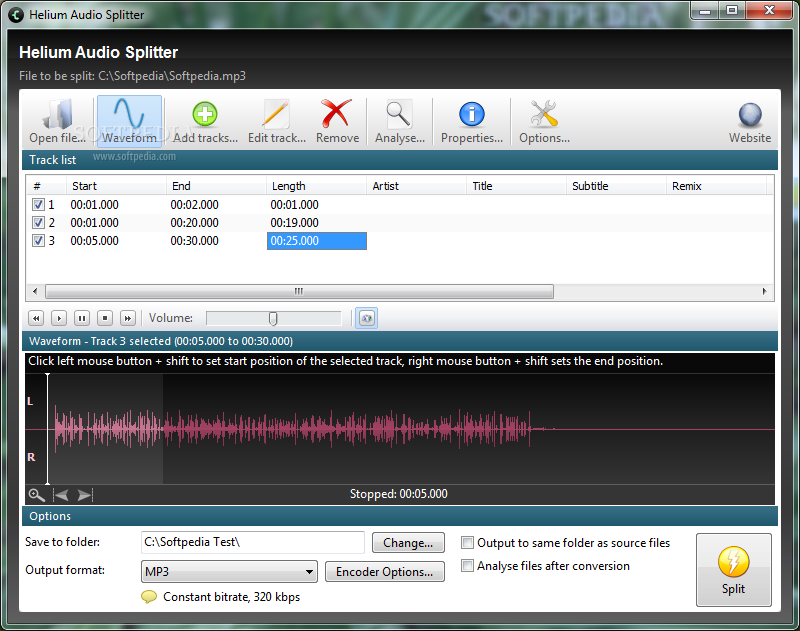Open Edit track pencil tool

pyautogui.click(x=277, y=121)
